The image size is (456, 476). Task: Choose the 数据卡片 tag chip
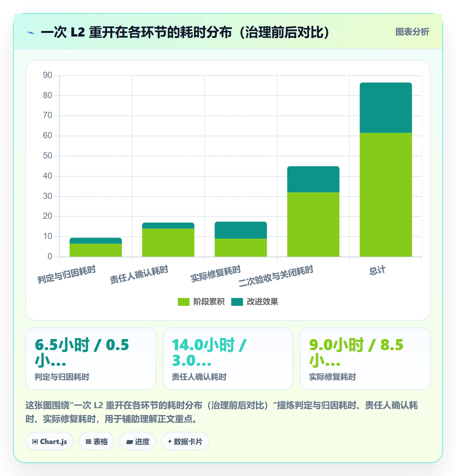tap(185, 441)
